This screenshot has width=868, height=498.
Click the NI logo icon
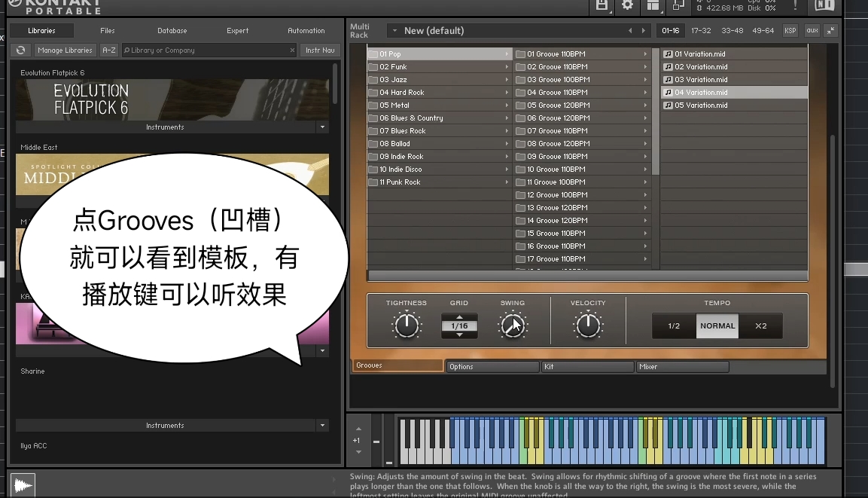(824, 5)
